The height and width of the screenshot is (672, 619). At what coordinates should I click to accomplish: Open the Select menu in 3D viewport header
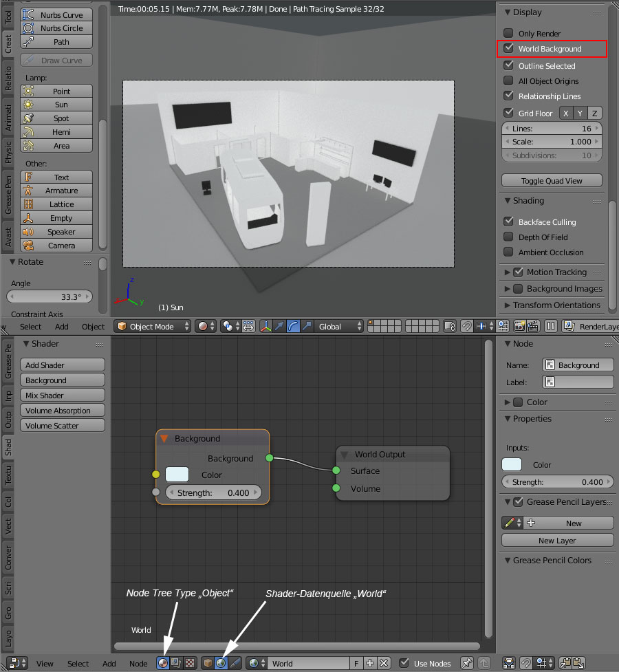point(30,327)
